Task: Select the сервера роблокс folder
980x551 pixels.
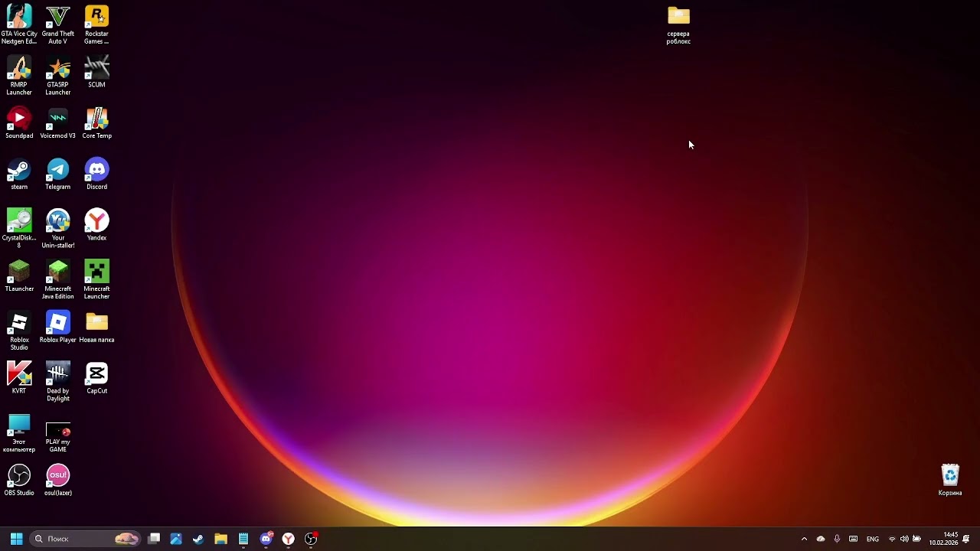Action: pyautogui.click(x=678, y=24)
